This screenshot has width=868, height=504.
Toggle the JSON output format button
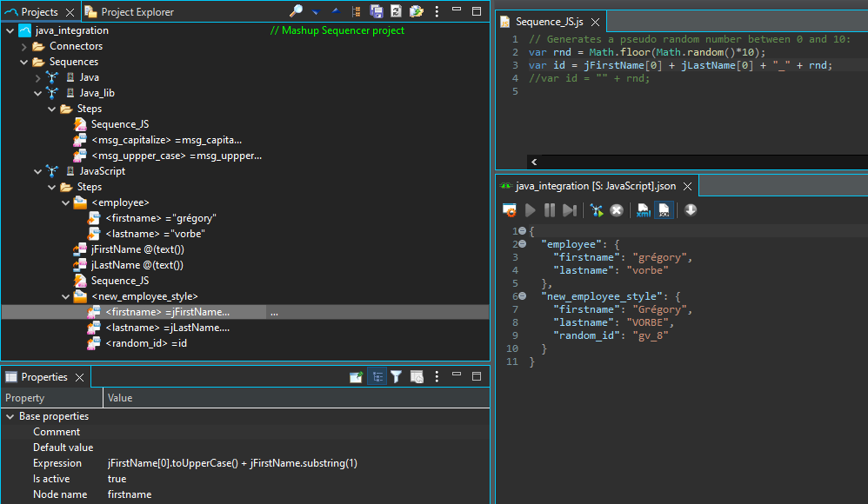coord(664,210)
